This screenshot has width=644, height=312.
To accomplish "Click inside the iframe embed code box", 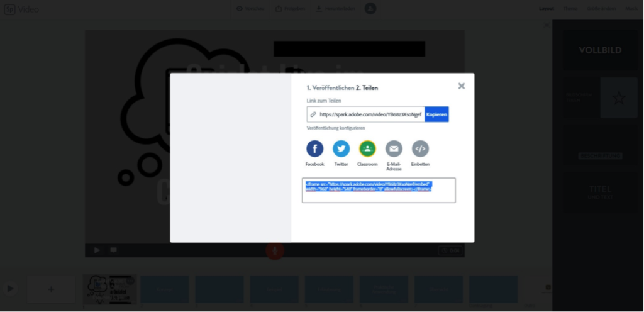I will click(x=379, y=190).
